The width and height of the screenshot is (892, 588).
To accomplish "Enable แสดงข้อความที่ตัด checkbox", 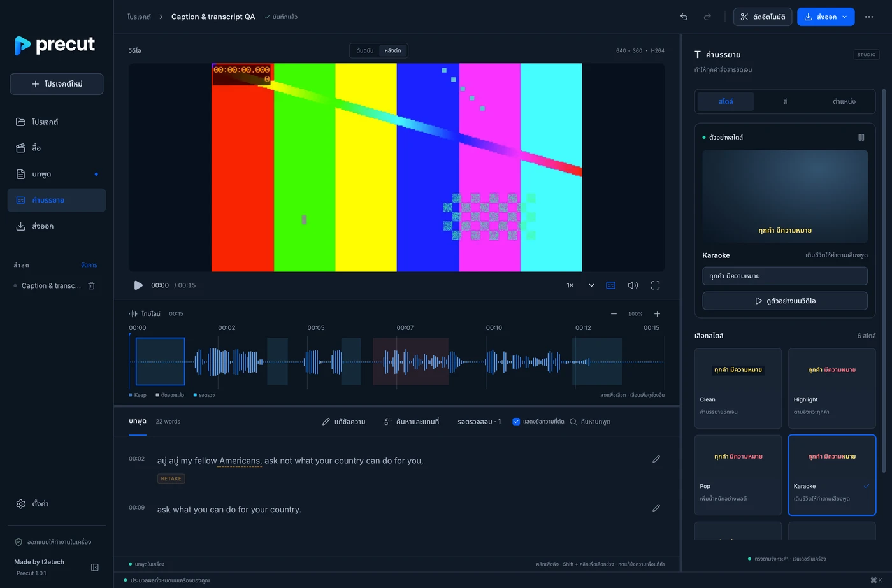I will click(x=516, y=422).
